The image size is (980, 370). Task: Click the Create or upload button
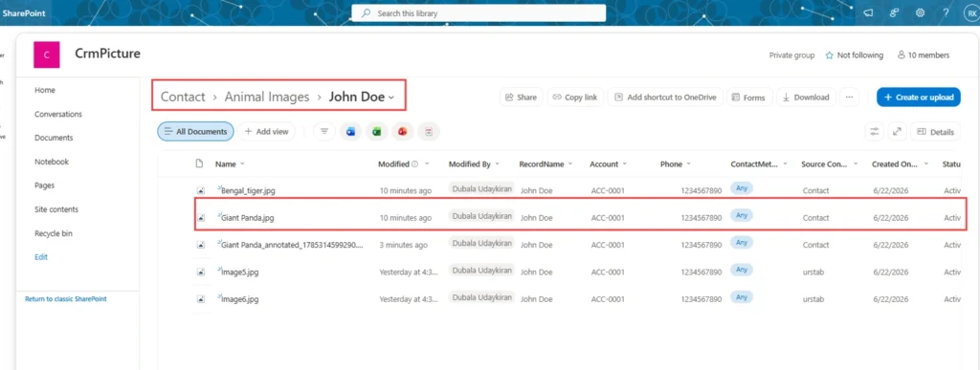click(x=918, y=97)
